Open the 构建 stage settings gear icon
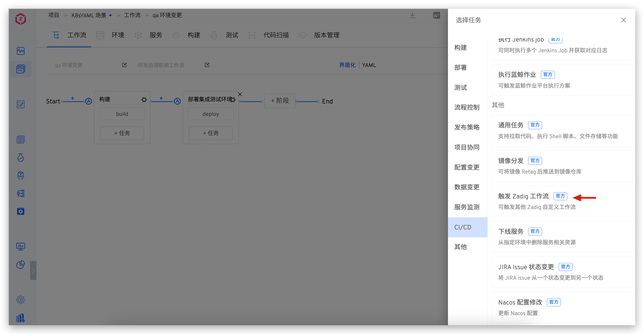This screenshot has width=644, height=334. [144, 100]
